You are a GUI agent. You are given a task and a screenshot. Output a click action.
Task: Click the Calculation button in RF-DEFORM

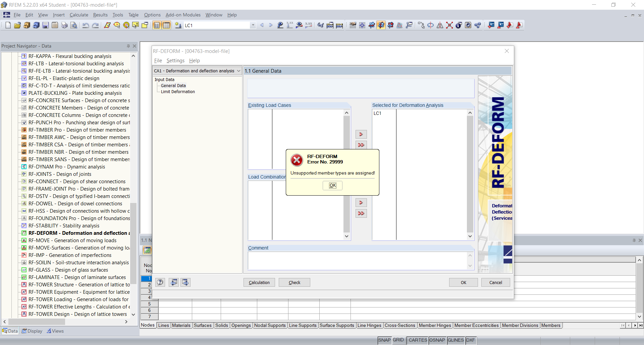pyautogui.click(x=259, y=282)
